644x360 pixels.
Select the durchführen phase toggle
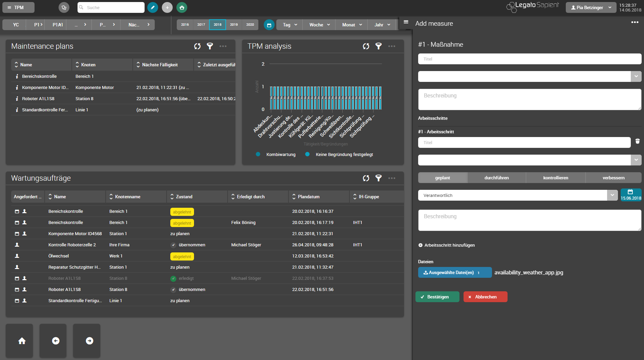497,178
